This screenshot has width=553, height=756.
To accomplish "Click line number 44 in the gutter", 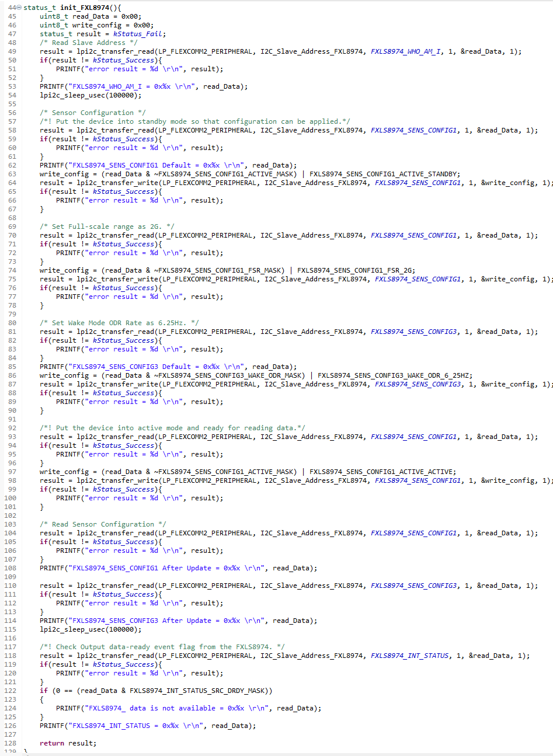I will [x=11, y=8].
